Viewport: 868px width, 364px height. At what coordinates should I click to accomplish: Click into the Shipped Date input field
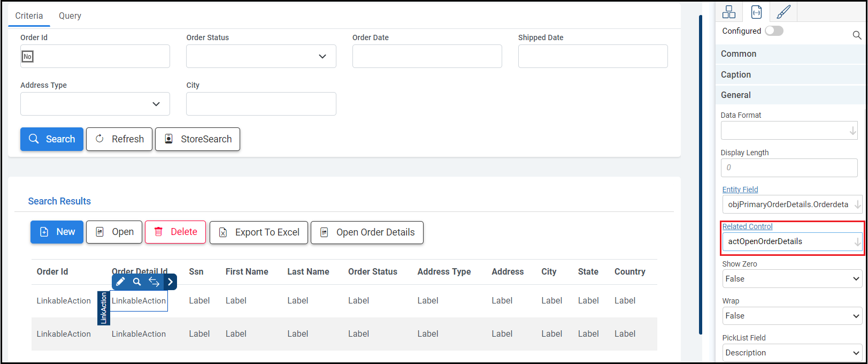tap(593, 56)
